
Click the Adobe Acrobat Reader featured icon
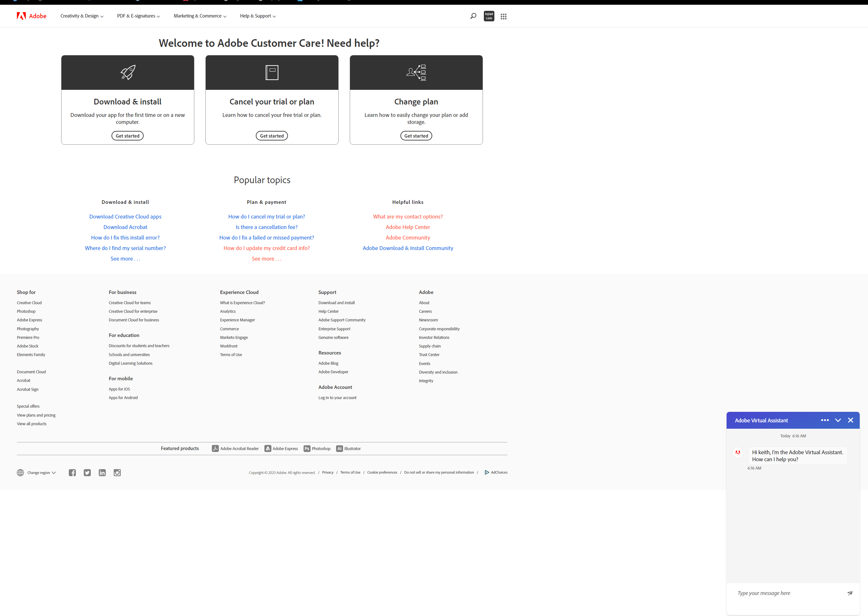pyautogui.click(x=215, y=448)
